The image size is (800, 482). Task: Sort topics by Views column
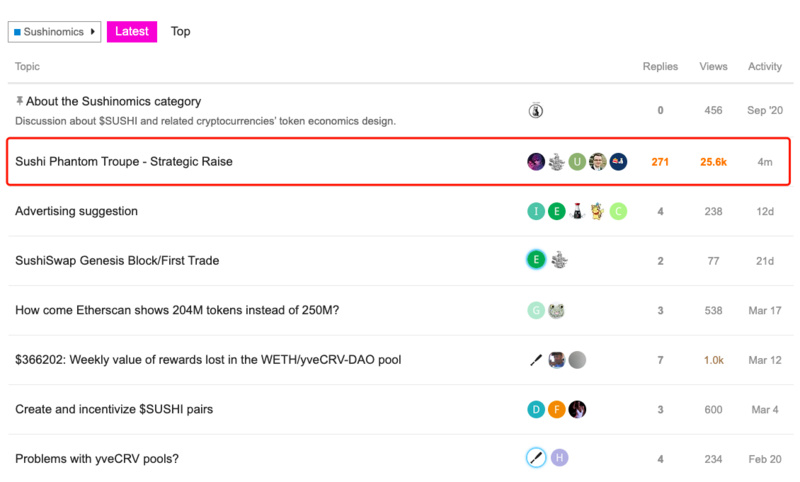[713, 66]
